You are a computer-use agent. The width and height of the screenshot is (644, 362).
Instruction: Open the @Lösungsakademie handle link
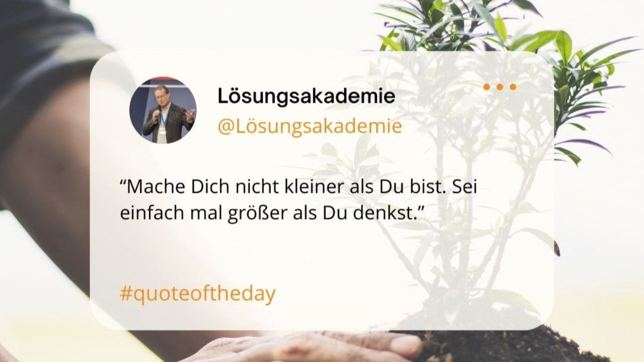310,126
